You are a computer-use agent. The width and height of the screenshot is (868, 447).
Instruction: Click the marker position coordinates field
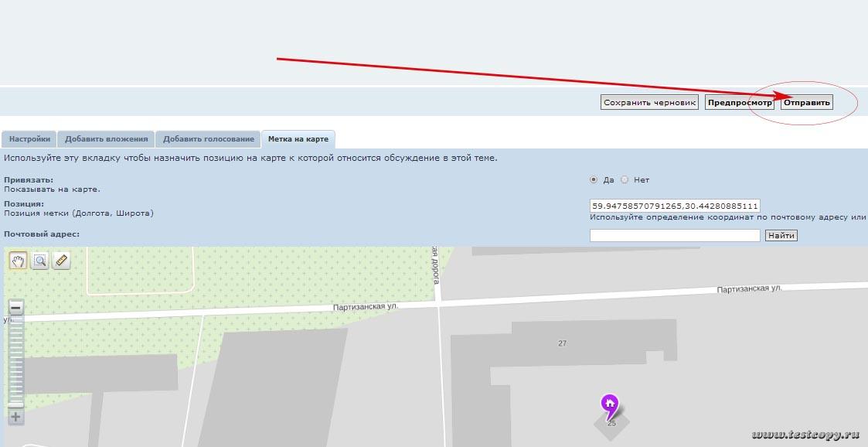[675, 206]
